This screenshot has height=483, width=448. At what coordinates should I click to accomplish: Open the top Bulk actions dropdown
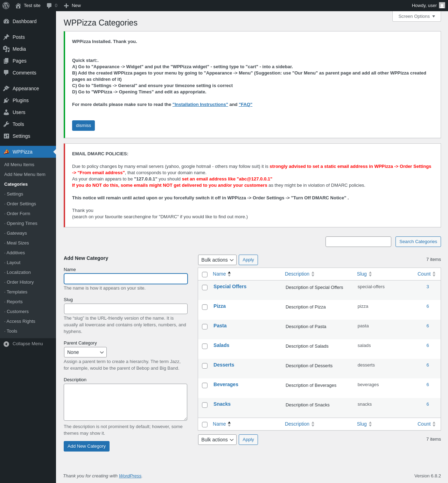[217, 260]
